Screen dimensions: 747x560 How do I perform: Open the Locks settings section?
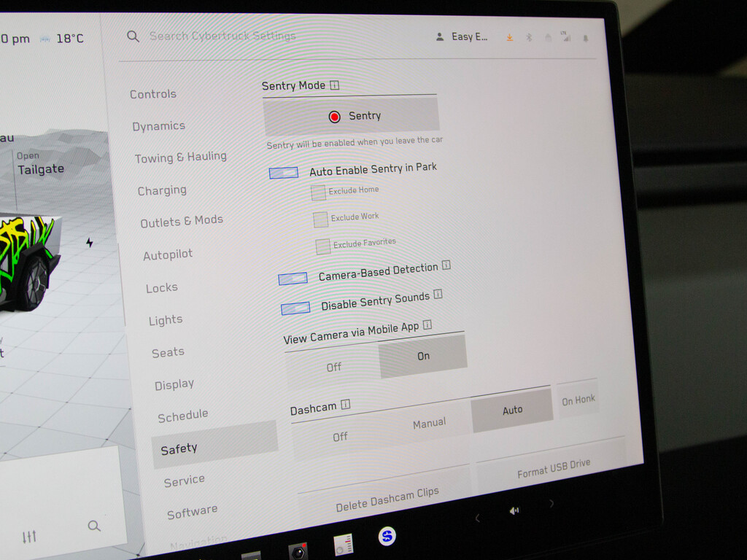point(161,287)
